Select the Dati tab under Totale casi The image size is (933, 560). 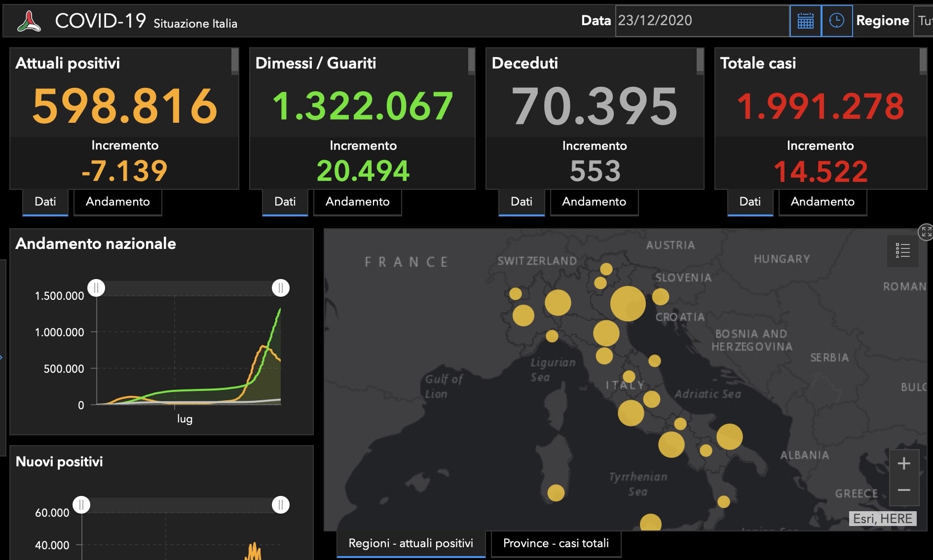coord(750,202)
